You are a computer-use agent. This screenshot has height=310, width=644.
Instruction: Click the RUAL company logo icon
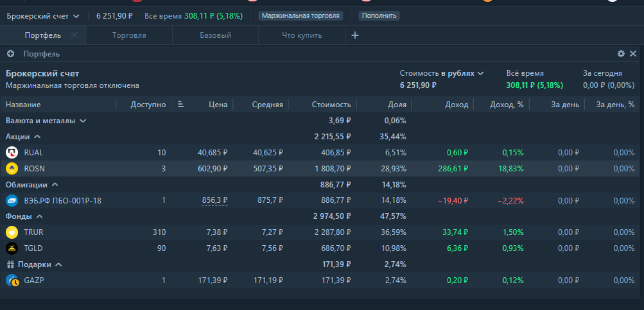[x=12, y=153]
